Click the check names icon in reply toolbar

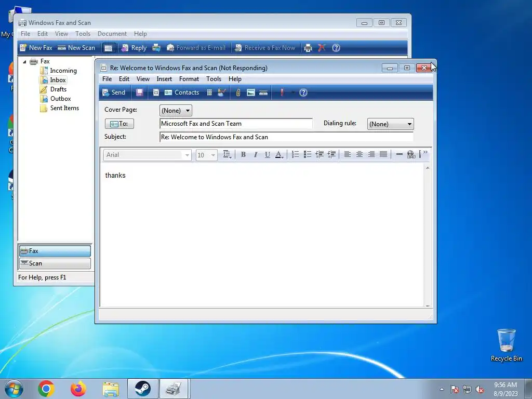pos(221,92)
